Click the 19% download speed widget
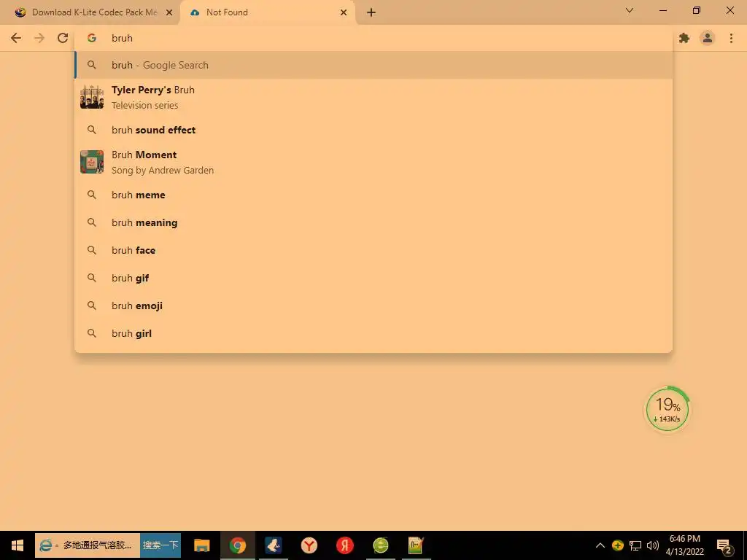 (x=667, y=410)
